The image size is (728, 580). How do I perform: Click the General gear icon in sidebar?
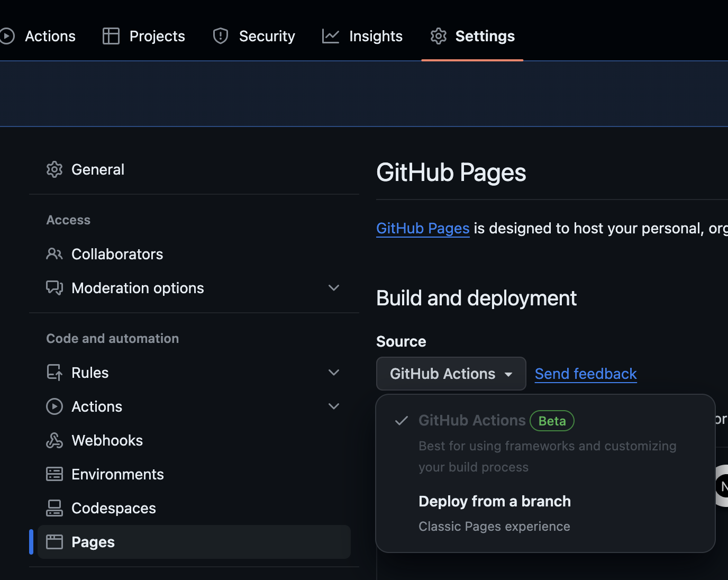pyautogui.click(x=54, y=169)
